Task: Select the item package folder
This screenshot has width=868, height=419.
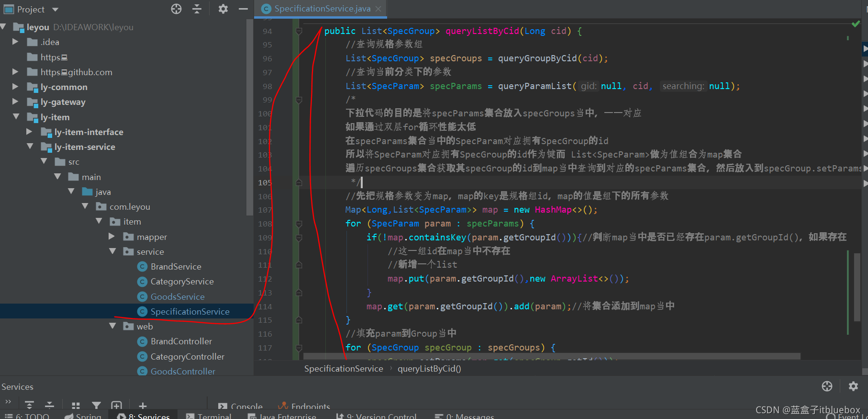Action: tap(132, 221)
